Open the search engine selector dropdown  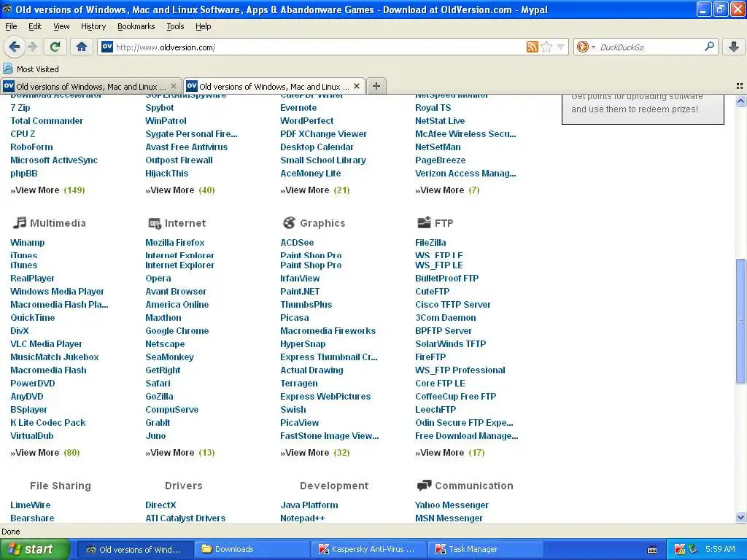pyautogui.click(x=593, y=47)
